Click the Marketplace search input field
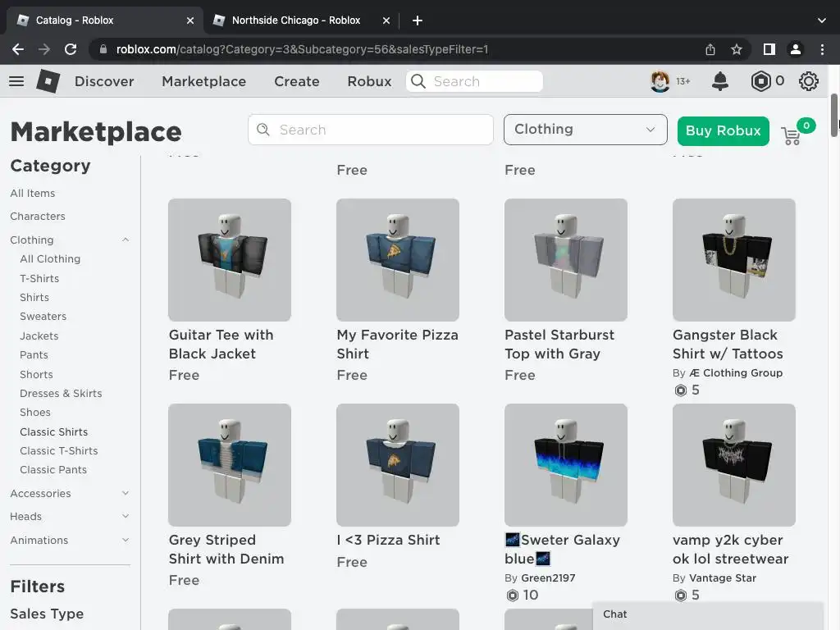The width and height of the screenshot is (840, 630). [x=370, y=130]
